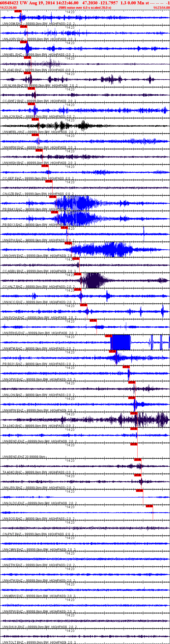
Task: Click the red xT pick flag on UW.GSM trace
Action: tap(18, 11)
